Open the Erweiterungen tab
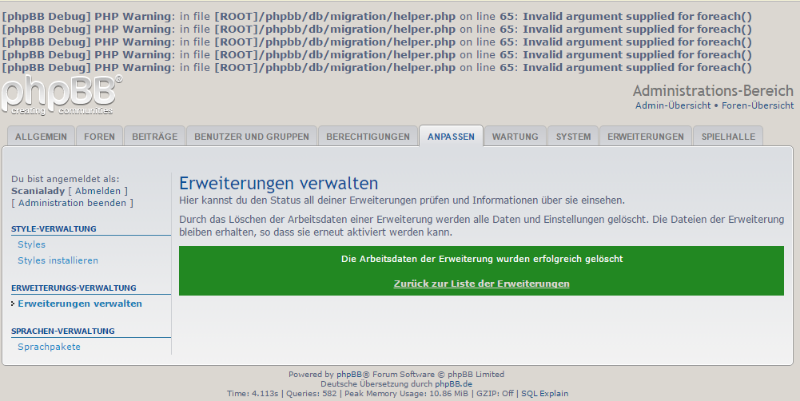 pyautogui.click(x=646, y=137)
